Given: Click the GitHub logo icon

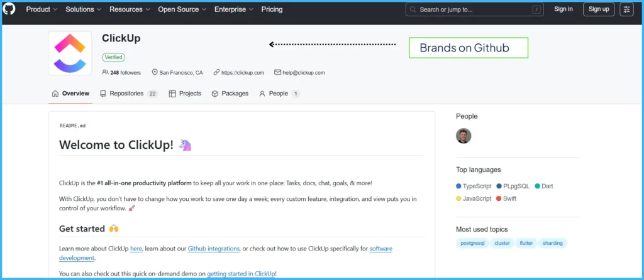Looking at the screenshot, I should click(x=9, y=9).
